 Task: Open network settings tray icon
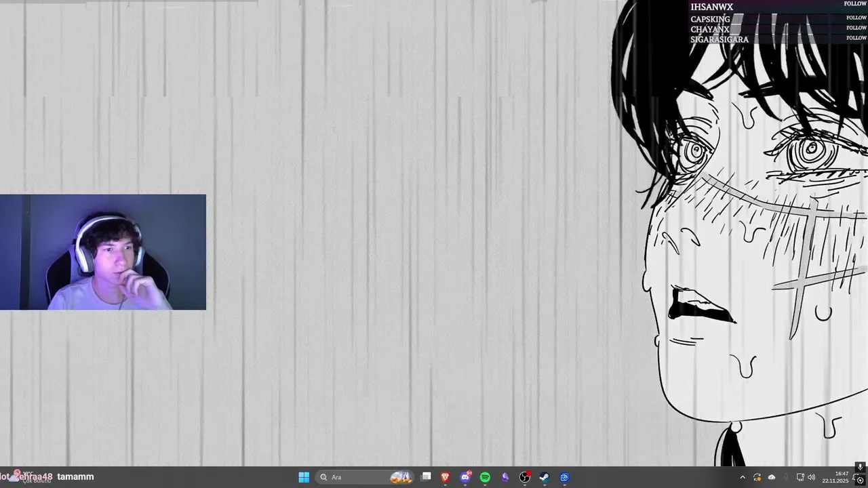(800, 477)
